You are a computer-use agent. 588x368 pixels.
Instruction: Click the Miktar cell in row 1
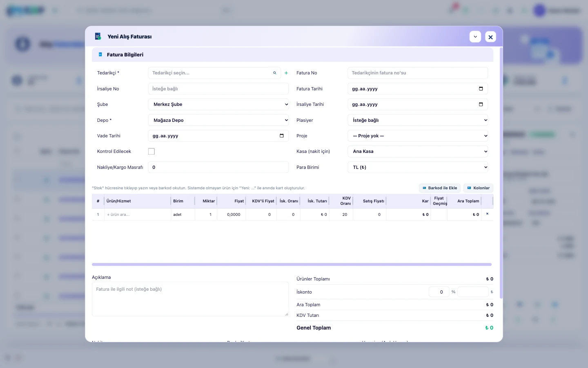point(206,215)
